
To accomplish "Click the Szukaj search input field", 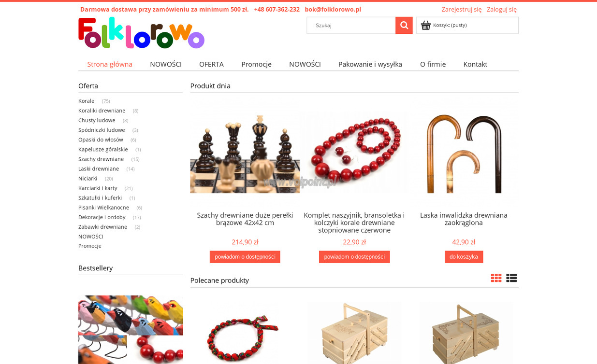I will tap(351, 26).
